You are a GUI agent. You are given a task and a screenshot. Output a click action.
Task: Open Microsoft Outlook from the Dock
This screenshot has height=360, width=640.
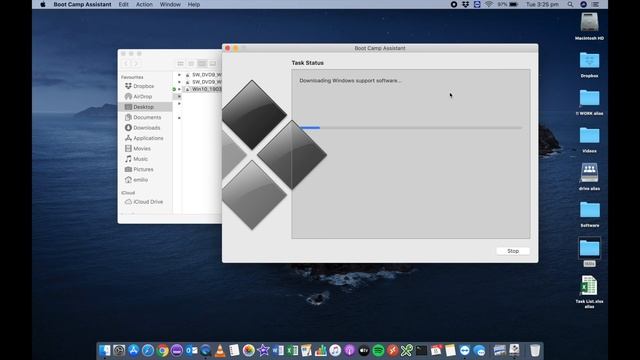[191, 350]
